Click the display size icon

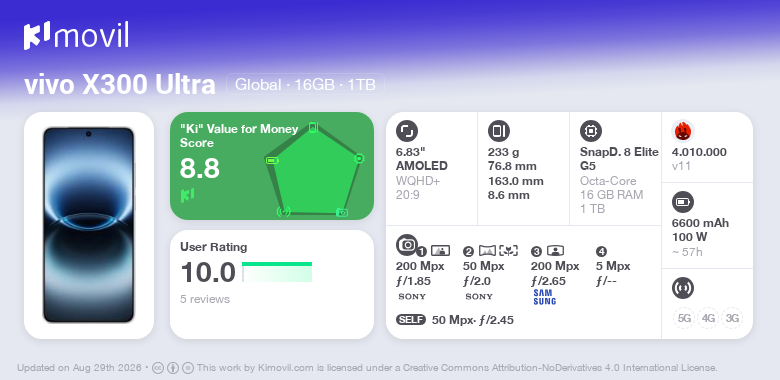click(x=407, y=131)
